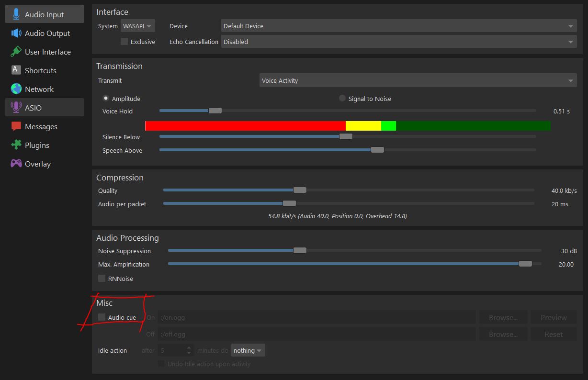The image size is (588, 380).
Task: Click the Quality slider handle
Action: coord(300,190)
